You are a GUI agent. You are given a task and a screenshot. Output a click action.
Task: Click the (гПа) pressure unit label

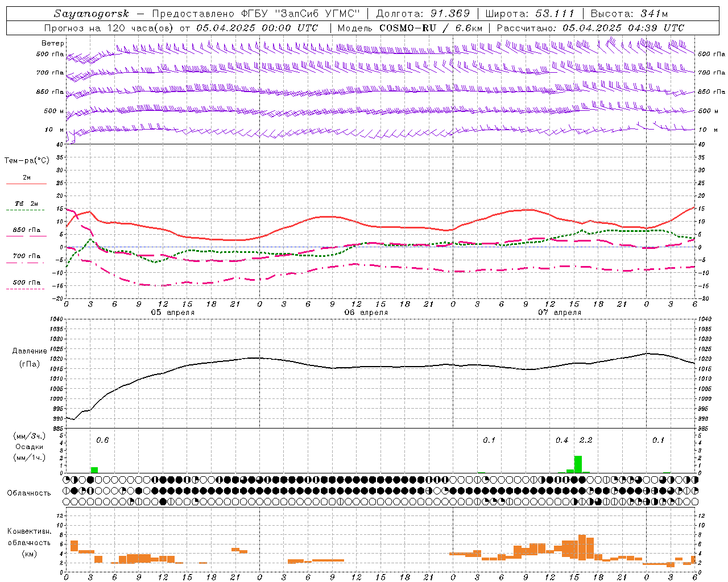click(x=30, y=364)
